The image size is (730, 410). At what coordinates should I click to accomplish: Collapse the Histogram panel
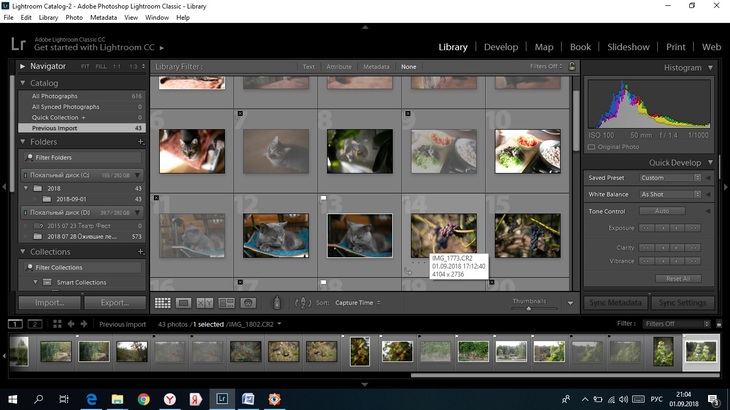point(710,68)
